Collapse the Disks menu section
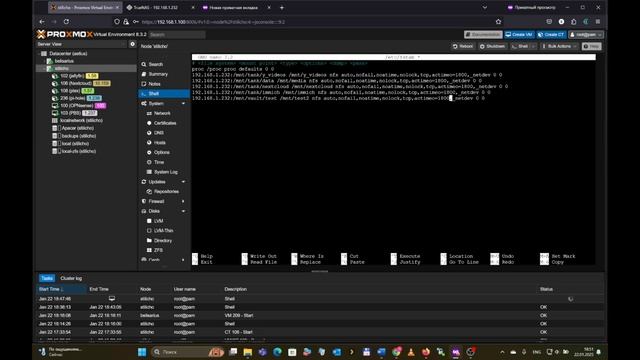The image size is (640, 360). [183, 211]
